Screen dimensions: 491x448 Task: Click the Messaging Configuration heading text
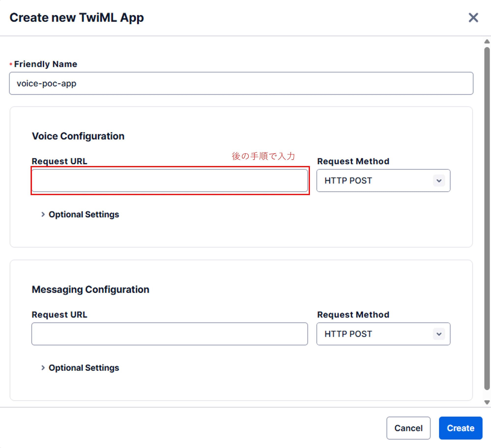click(91, 290)
